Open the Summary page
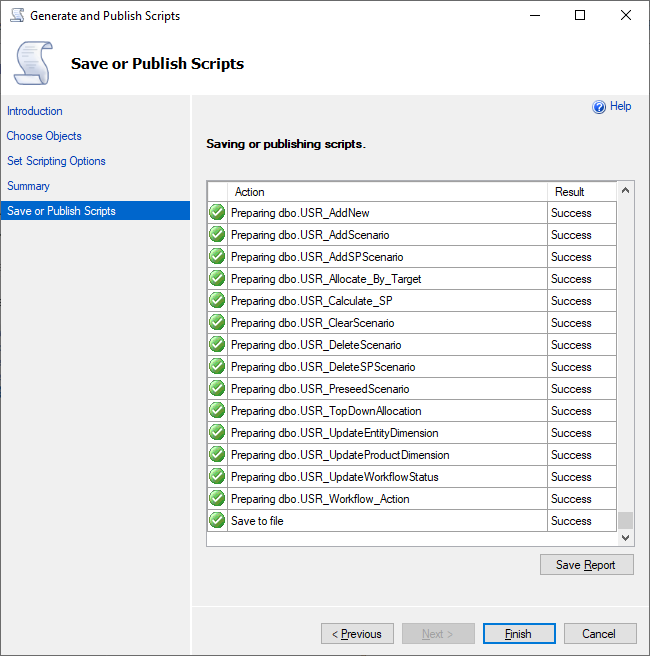Viewport: 650px width, 656px height. click(28, 186)
